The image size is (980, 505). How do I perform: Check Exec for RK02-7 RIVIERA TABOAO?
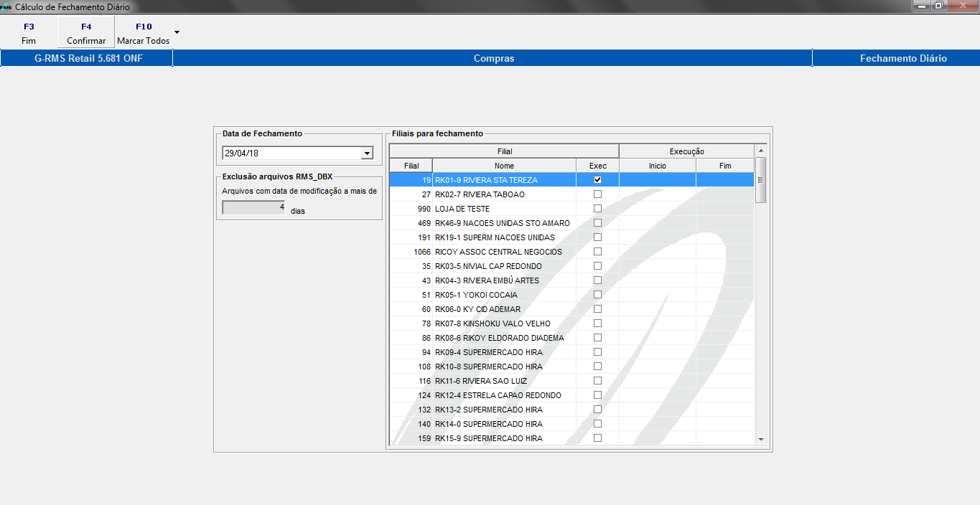[597, 194]
